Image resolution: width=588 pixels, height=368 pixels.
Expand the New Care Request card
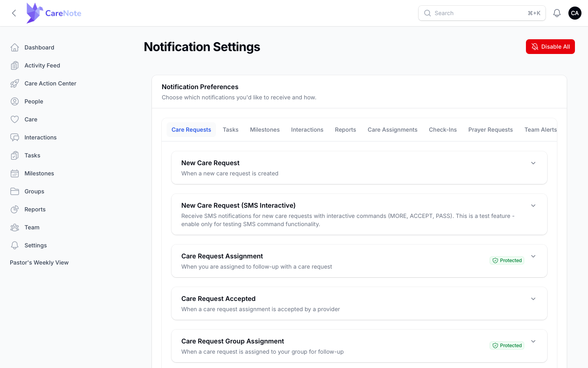pyautogui.click(x=533, y=163)
